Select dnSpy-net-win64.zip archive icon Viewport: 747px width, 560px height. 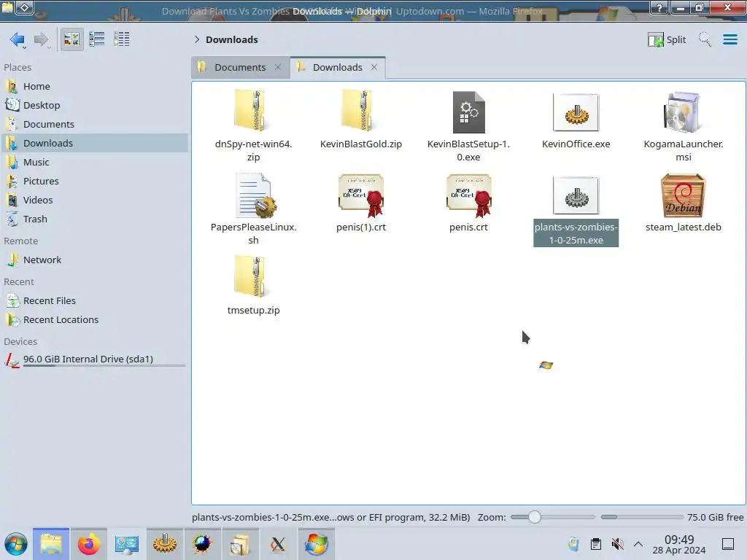253,111
